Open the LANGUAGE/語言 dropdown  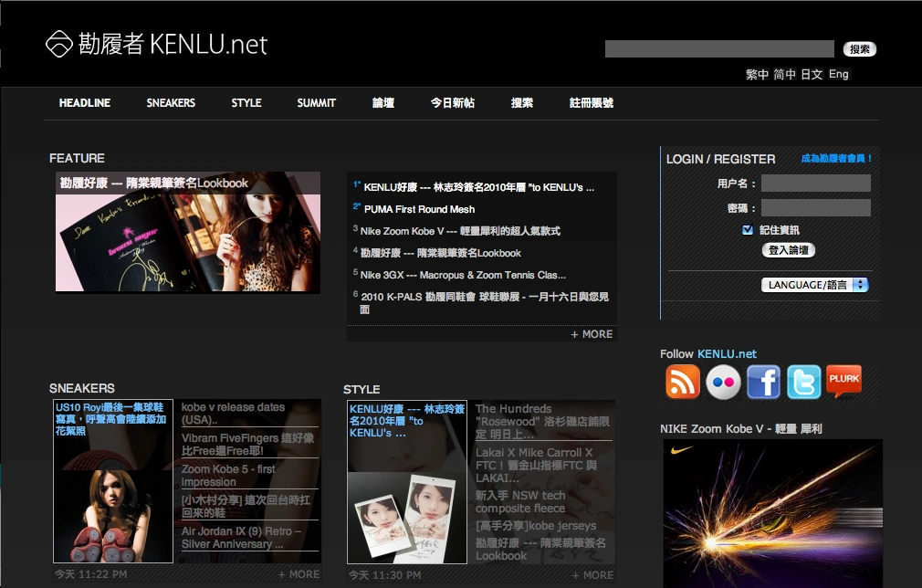pos(815,285)
